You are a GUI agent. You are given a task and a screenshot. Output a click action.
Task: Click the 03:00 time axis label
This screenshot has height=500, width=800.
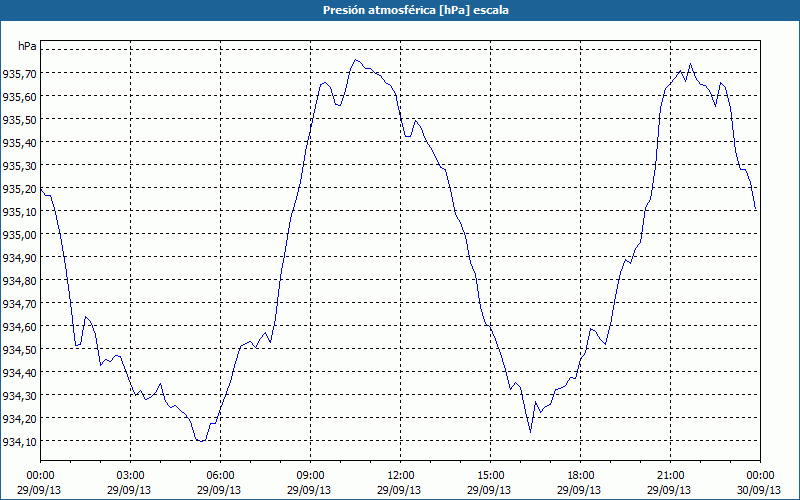pos(131,476)
